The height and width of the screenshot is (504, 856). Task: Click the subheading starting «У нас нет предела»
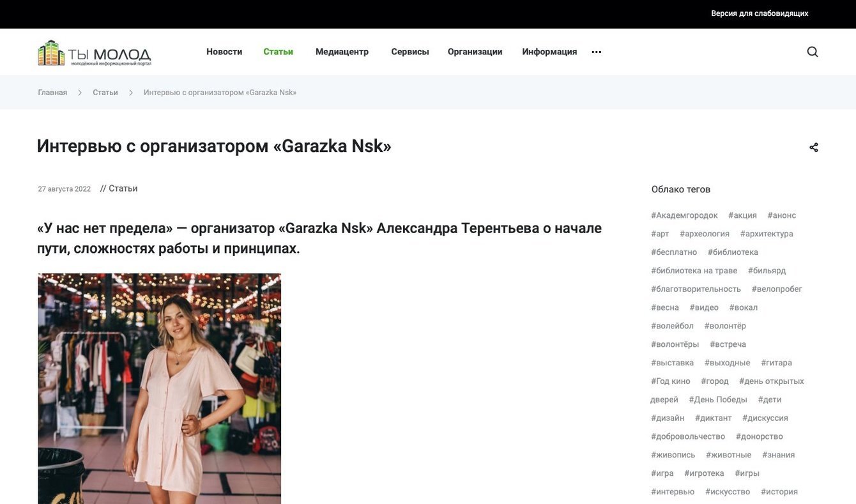point(319,238)
